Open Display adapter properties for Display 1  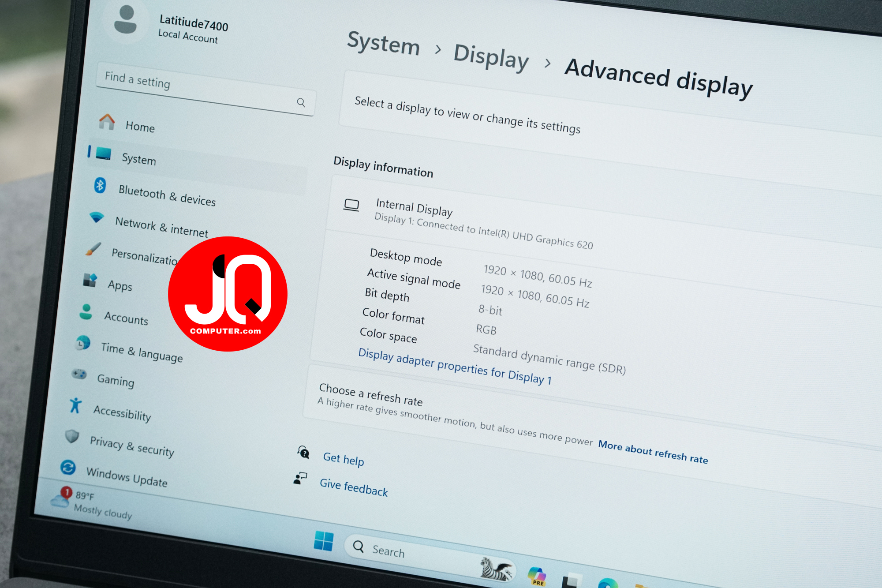pyautogui.click(x=455, y=367)
